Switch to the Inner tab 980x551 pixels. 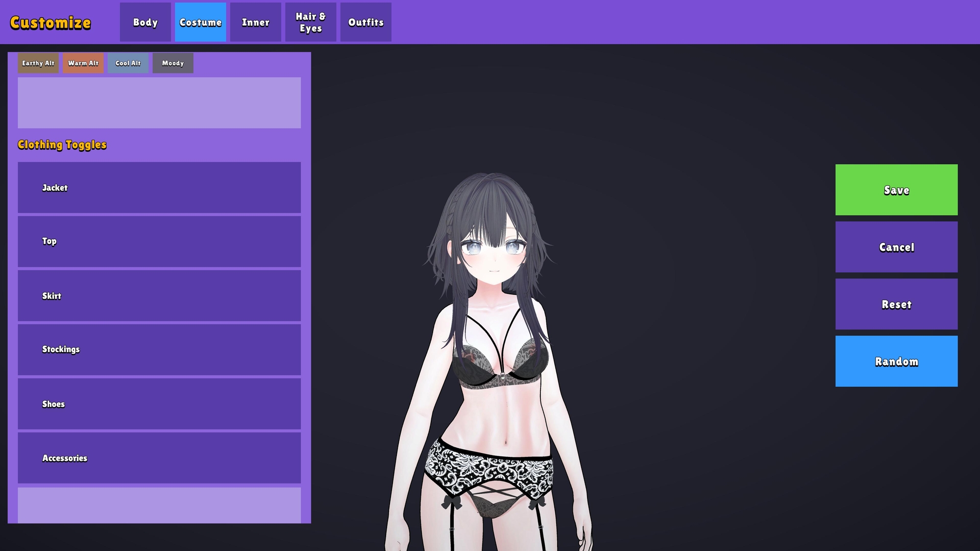click(x=255, y=22)
